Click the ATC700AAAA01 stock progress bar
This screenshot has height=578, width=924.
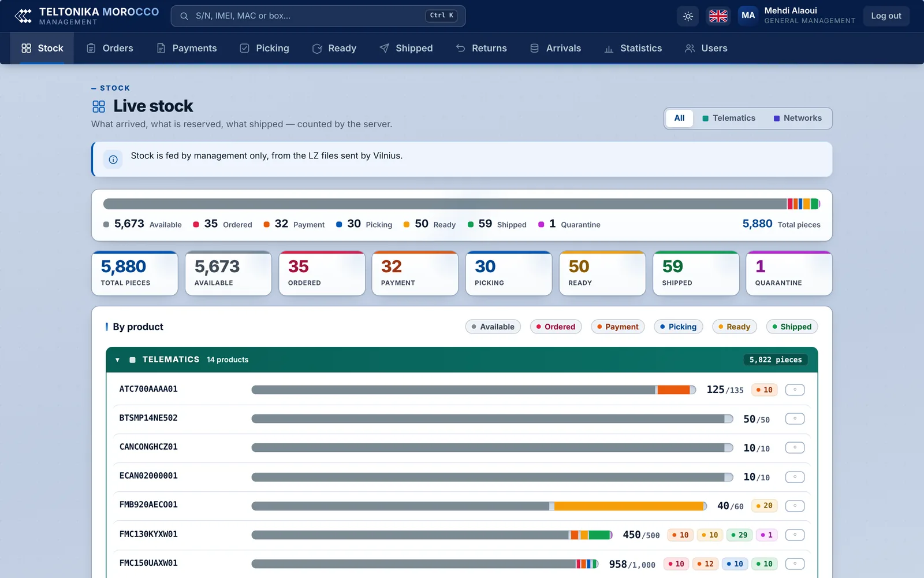coord(474,390)
